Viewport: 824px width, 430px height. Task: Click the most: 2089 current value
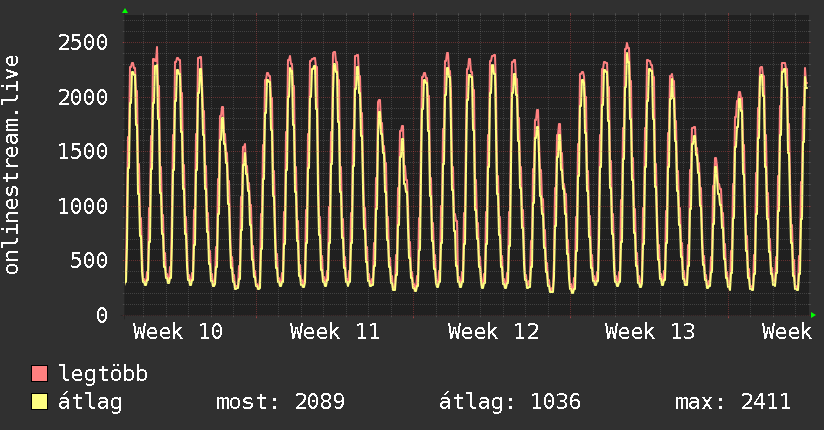tap(280, 402)
